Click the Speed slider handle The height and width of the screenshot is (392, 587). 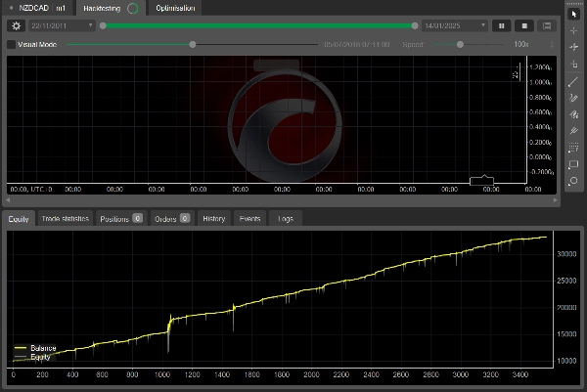[460, 45]
